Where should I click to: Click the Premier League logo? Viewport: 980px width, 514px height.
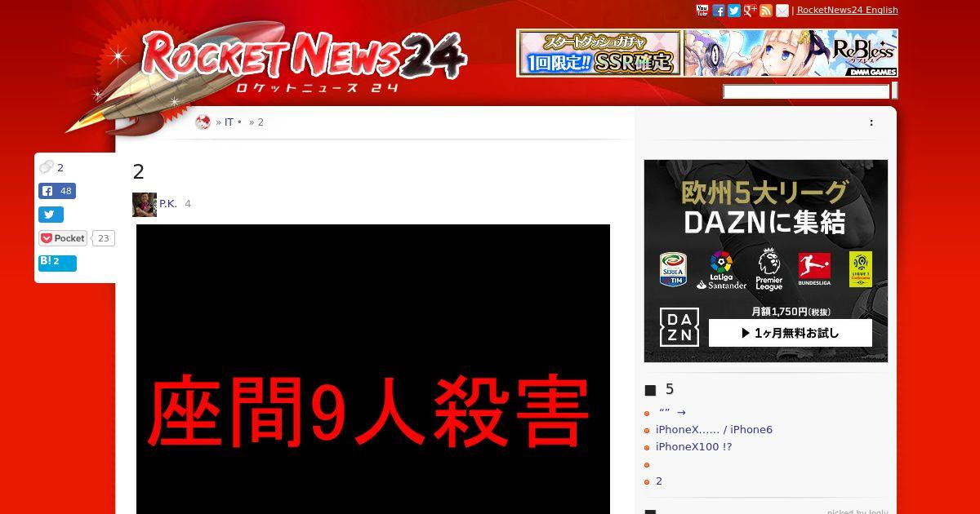tap(768, 270)
